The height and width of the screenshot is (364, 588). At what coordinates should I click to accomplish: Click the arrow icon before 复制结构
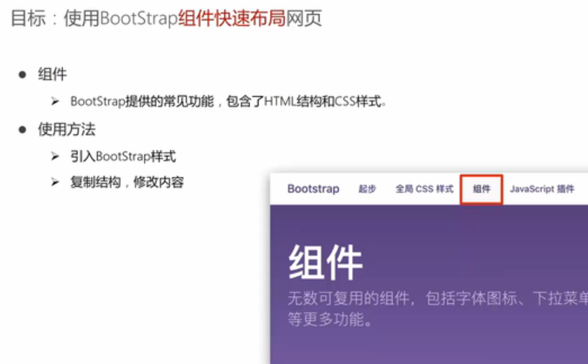pyautogui.click(x=55, y=182)
